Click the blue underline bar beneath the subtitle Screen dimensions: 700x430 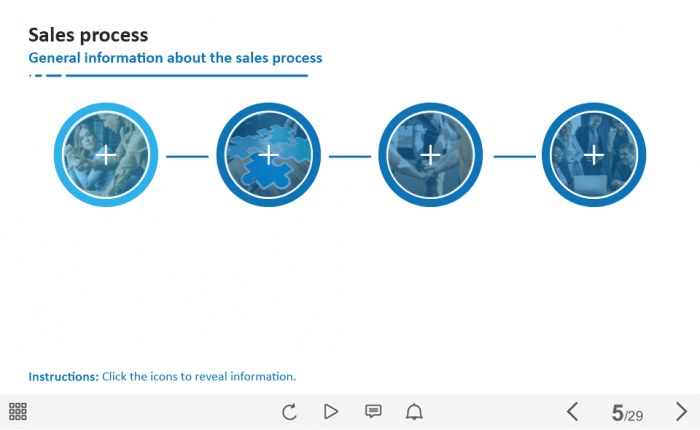click(x=185, y=75)
